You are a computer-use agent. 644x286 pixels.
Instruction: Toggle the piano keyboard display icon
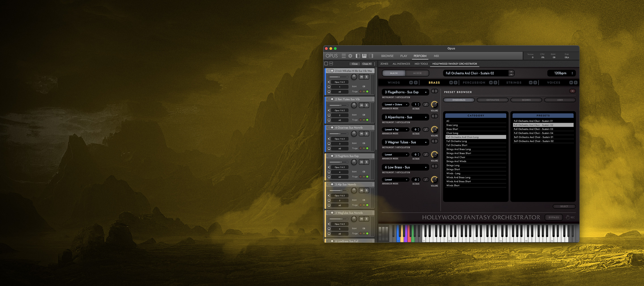click(364, 56)
